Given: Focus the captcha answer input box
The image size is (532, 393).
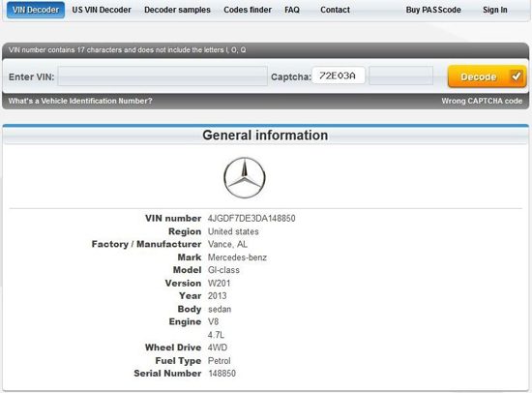Looking at the screenshot, I should click(400, 76).
